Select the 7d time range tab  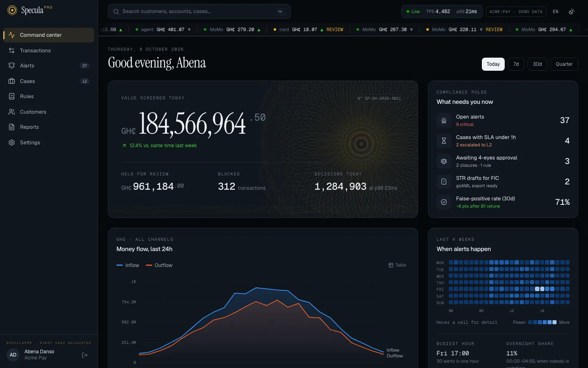tap(516, 64)
